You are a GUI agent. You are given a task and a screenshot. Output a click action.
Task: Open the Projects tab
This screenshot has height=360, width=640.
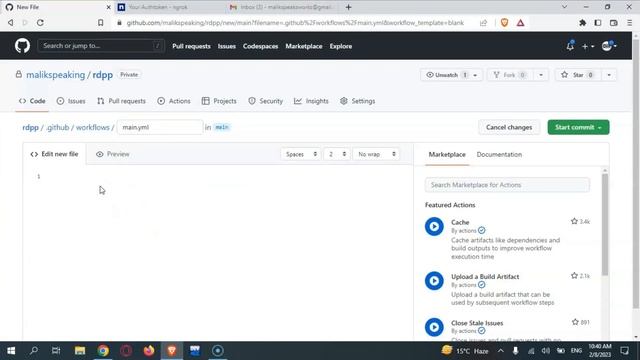click(x=219, y=101)
